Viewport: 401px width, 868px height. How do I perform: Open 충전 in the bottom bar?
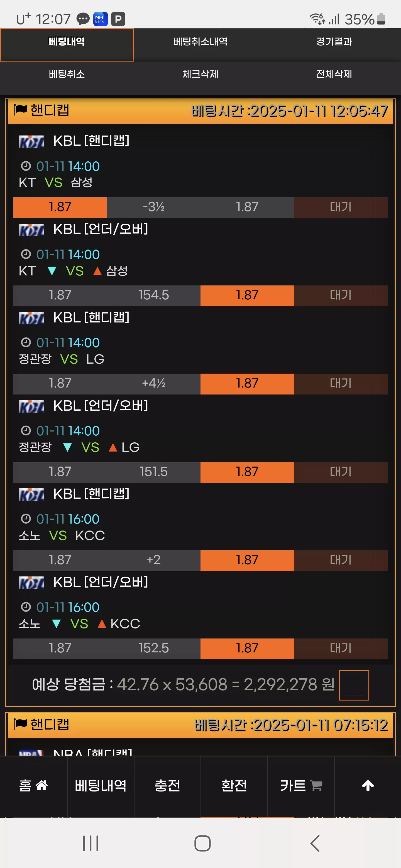pyautogui.click(x=167, y=786)
